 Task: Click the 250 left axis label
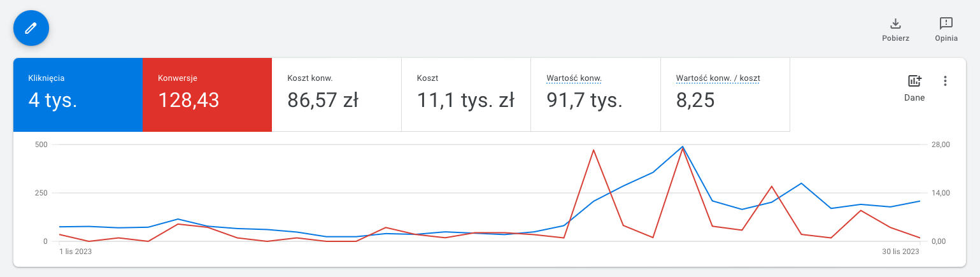coord(41,193)
